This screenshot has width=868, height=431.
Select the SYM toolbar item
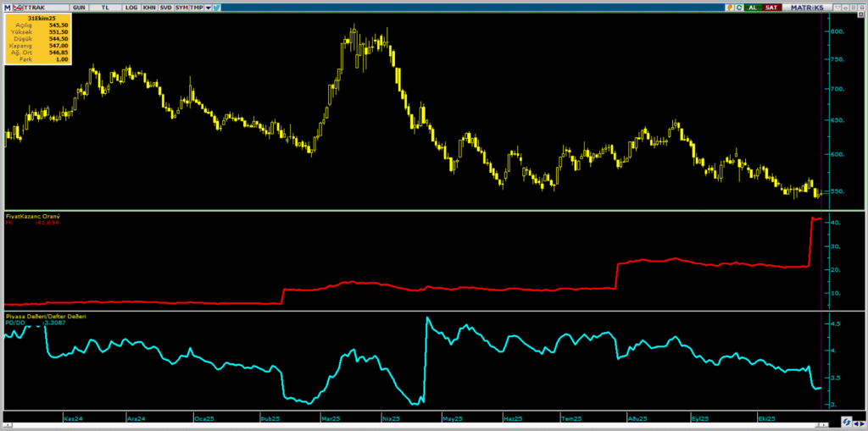[x=181, y=7]
